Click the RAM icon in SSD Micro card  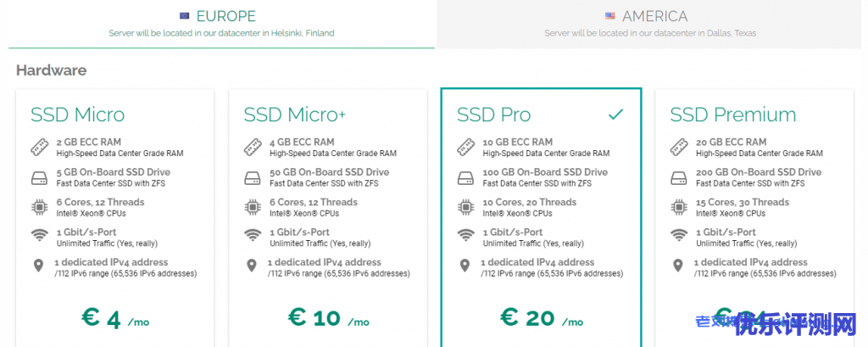point(39,148)
